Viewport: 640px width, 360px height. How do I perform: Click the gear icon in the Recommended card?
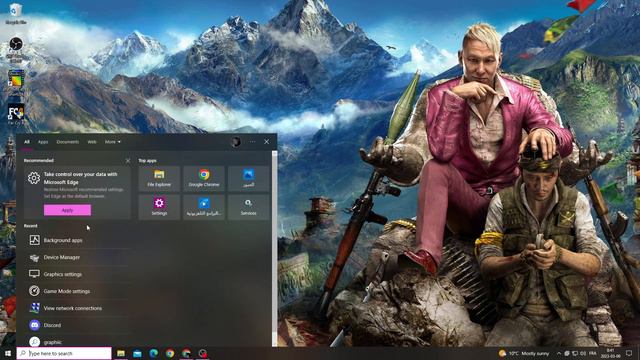coord(34,178)
